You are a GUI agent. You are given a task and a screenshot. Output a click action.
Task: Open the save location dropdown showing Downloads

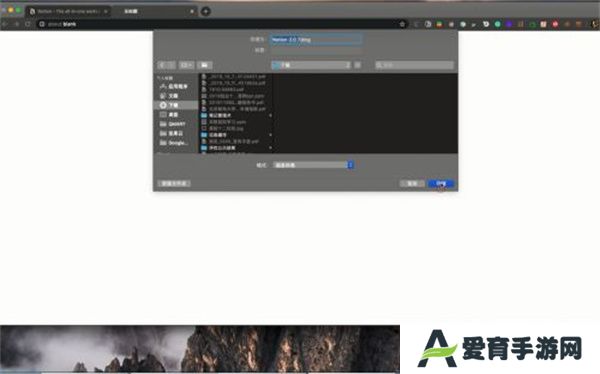[311, 65]
